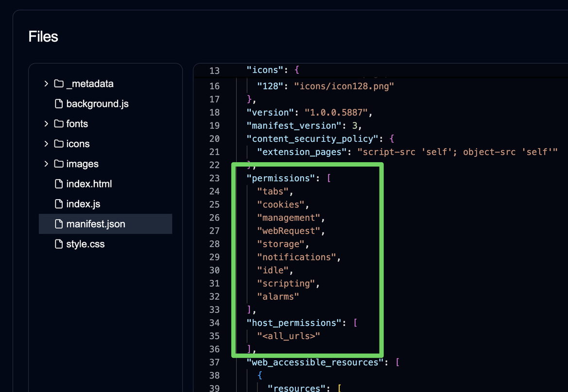Click the file icon next to background.js

point(59,104)
